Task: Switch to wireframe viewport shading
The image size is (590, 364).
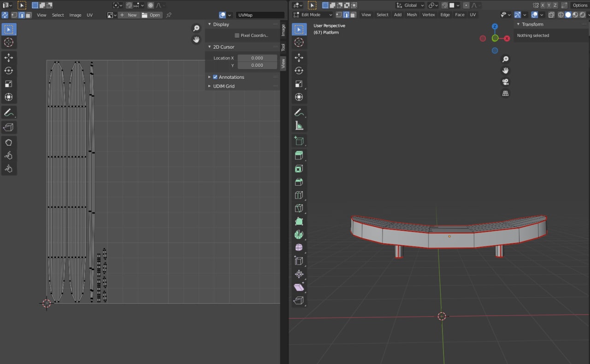Action: (x=561, y=15)
